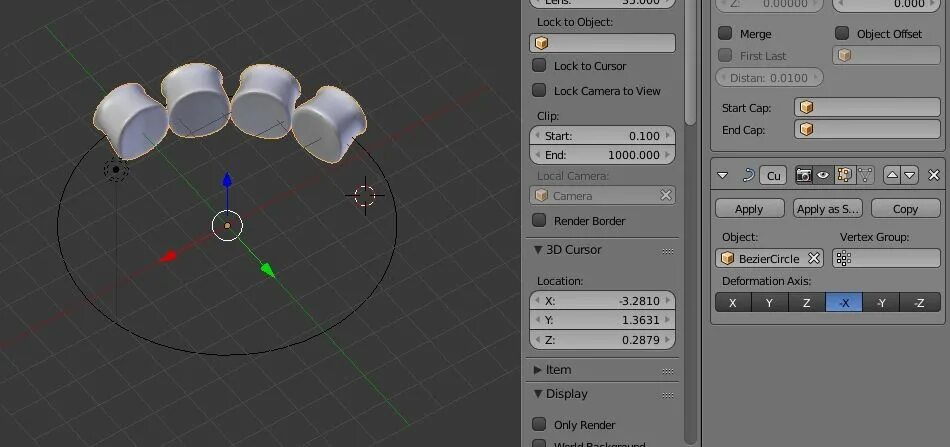This screenshot has height=447, width=950.
Task: Click the Clip Start value field
Action: click(602, 136)
